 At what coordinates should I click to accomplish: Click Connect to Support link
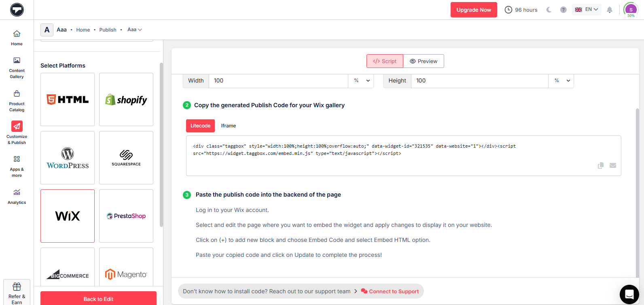pyautogui.click(x=390, y=291)
